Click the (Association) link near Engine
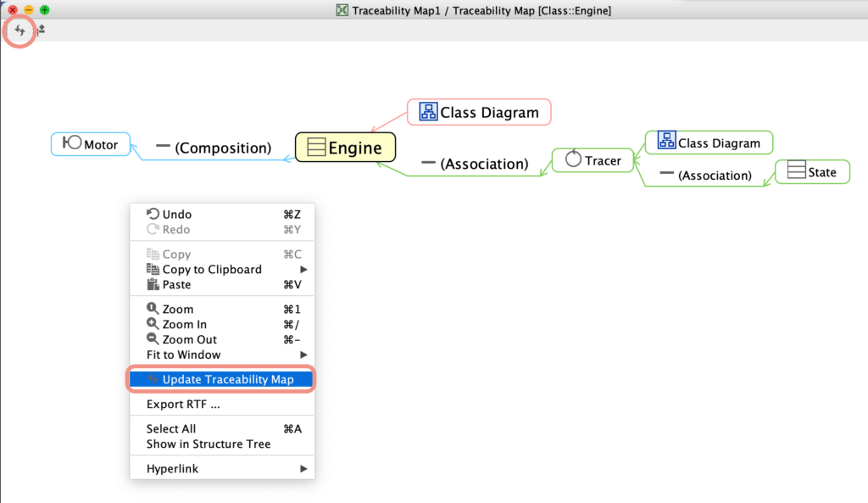Viewport: 868px width, 503px height. tap(476, 163)
